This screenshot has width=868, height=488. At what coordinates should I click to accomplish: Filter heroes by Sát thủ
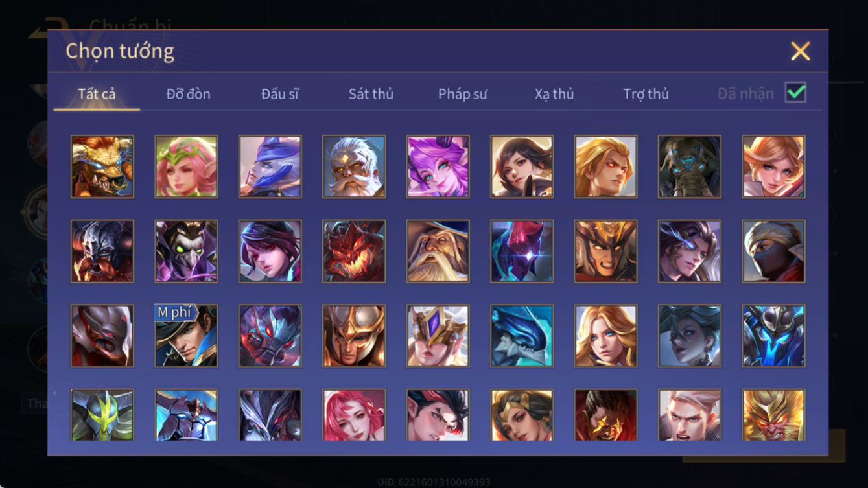(x=371, y=94)
